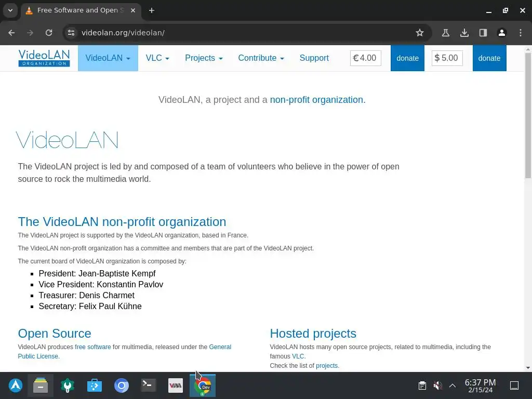The height and width of the screenshot is (399, 532).
Task: View site information icon in address bar
Action: [71, 33]
